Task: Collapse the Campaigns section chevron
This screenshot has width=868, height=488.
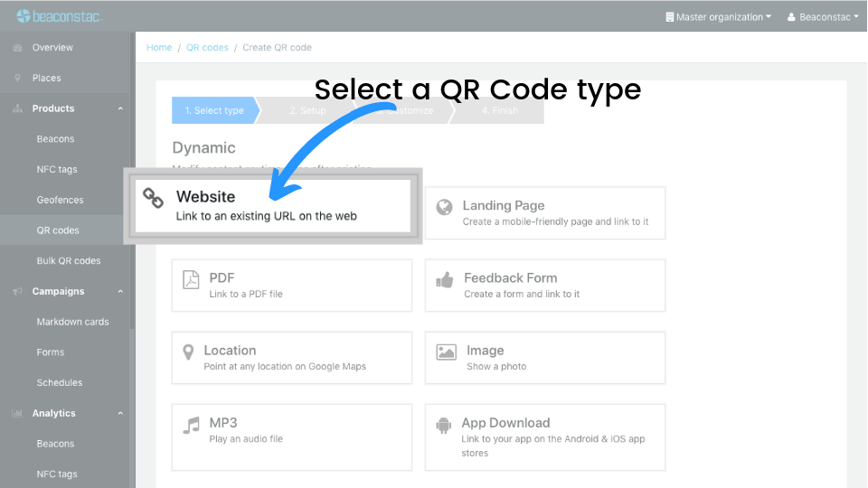Action: pyautogui.click(x=120, y=291)
